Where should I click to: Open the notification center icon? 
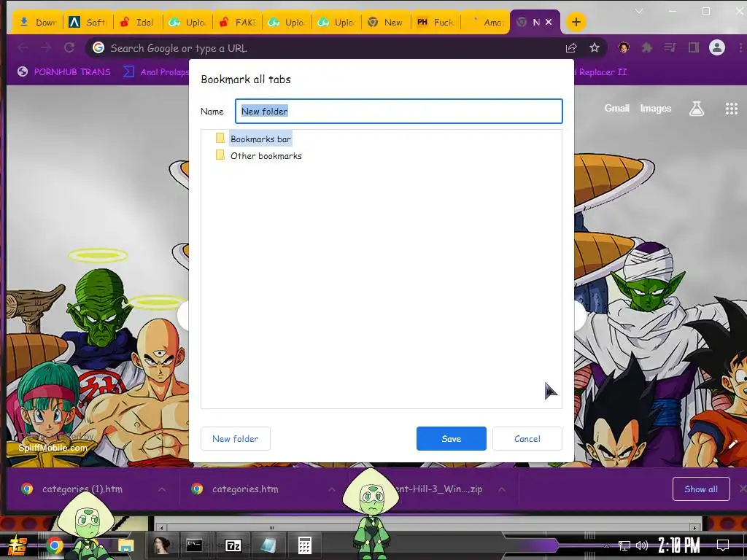(723, 545)
